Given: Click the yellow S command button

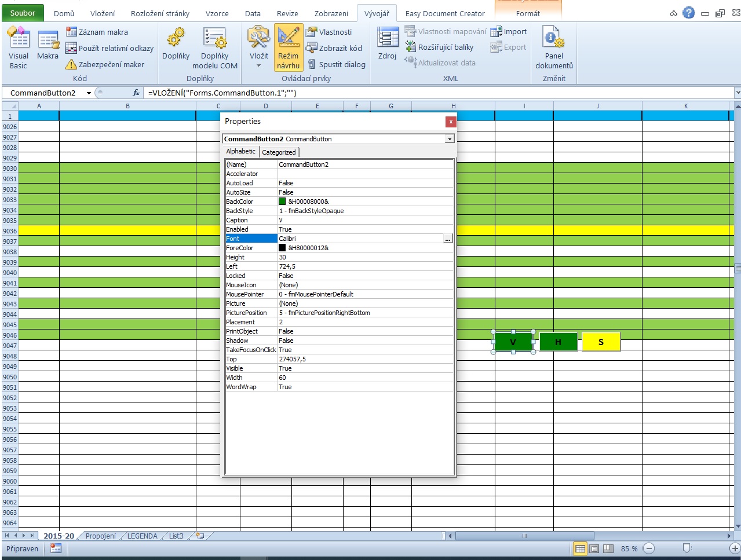Looking at the screenshot, I should (601, 342).
